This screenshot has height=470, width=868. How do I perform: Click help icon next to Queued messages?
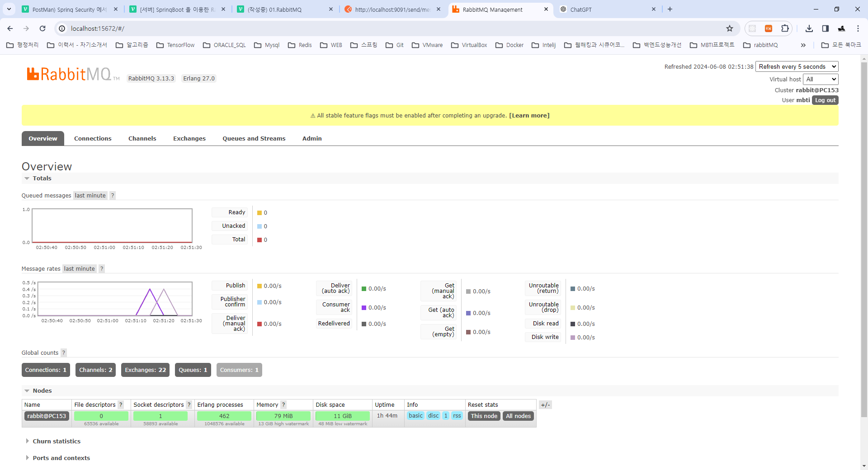pyautogui.click(x=113, y=195)
